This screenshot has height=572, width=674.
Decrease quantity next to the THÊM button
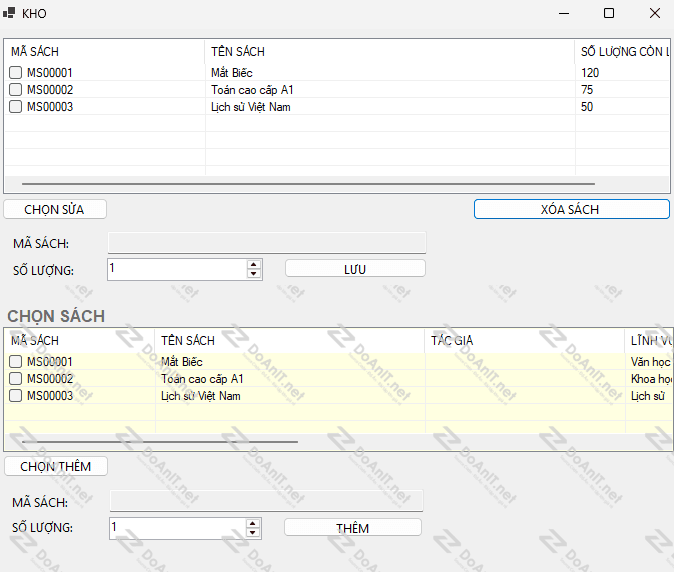253,533
